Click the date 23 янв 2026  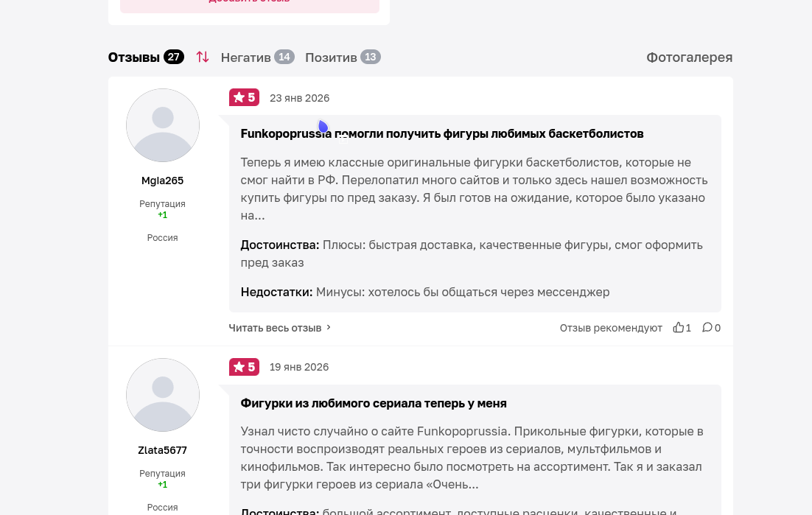click(299, 98)
